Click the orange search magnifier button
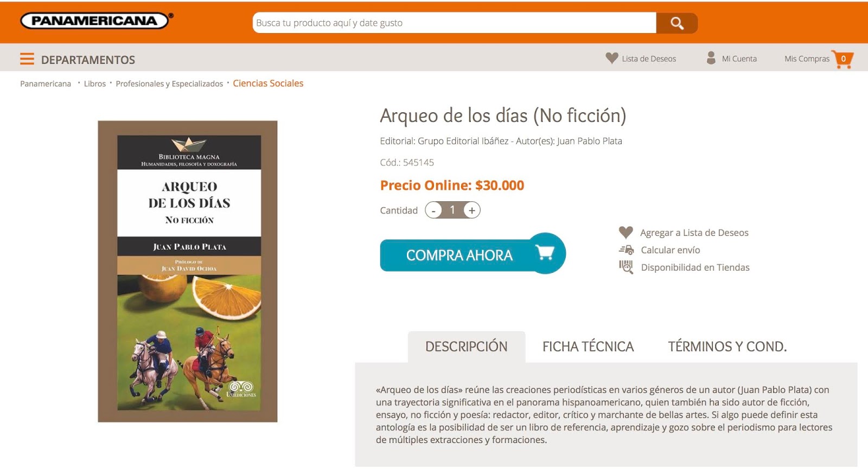 tap(676, 23)
